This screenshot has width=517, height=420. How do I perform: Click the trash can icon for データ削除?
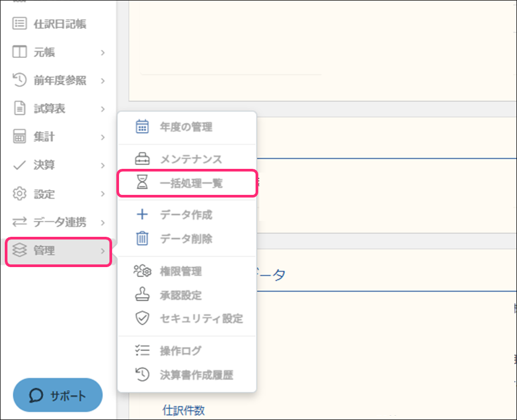click(x=142, y=239)
